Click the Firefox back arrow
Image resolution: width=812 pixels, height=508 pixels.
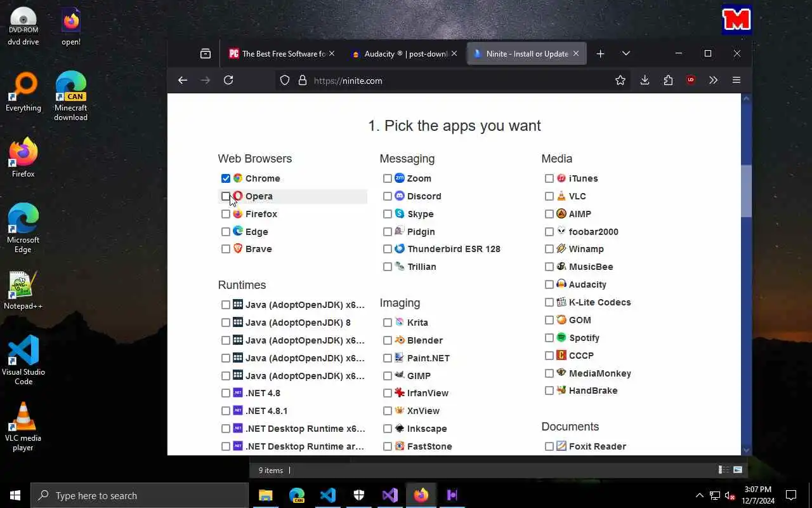[183, 80]
